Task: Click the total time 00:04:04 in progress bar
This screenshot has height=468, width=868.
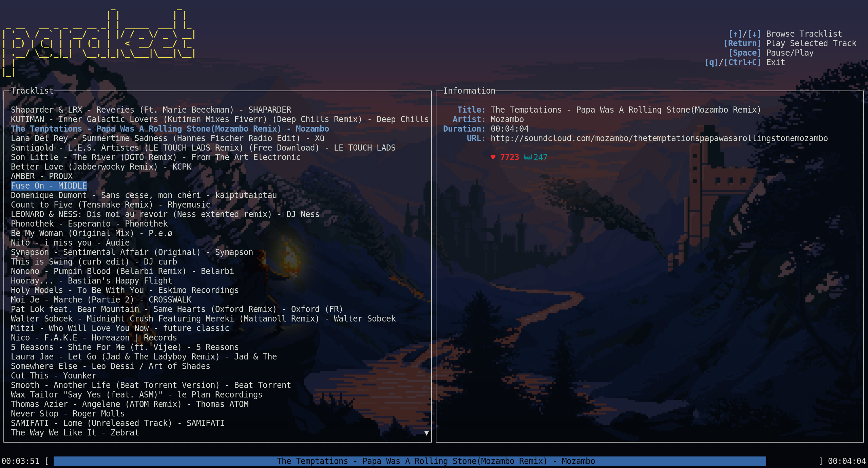Action: coord(847,461)
